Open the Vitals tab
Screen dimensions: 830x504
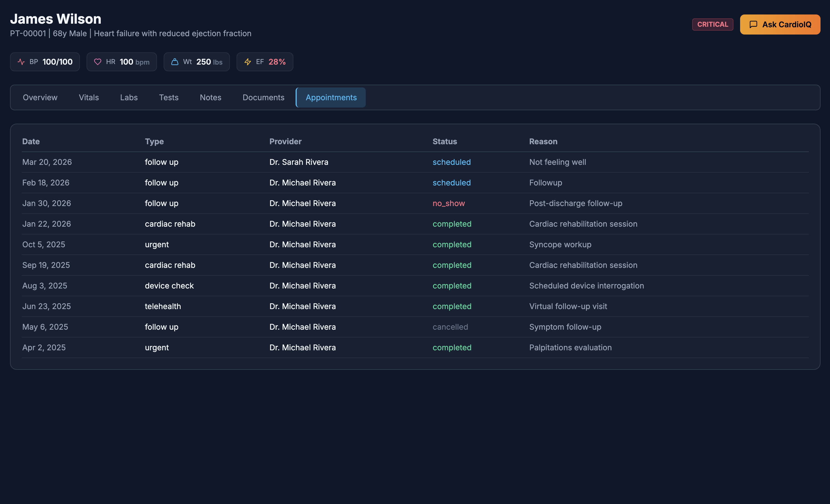coord(89,98)
